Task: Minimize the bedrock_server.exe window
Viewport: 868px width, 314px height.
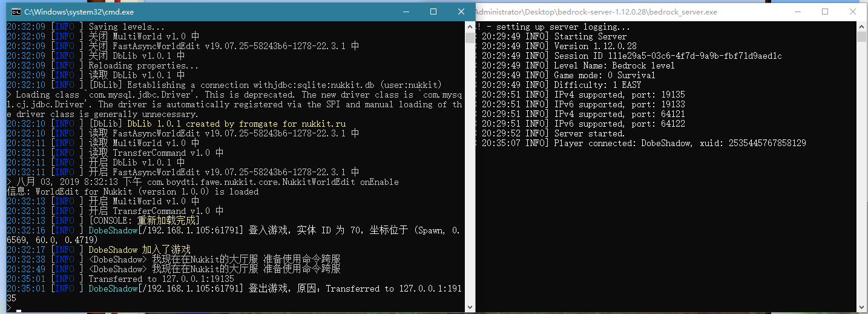Action: click(797, 12)
